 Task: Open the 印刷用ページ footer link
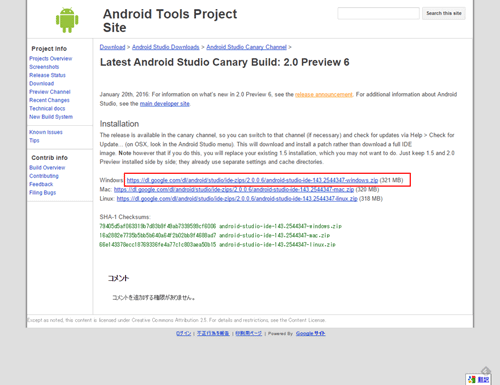pyautogui.click(x=249, y=333)
